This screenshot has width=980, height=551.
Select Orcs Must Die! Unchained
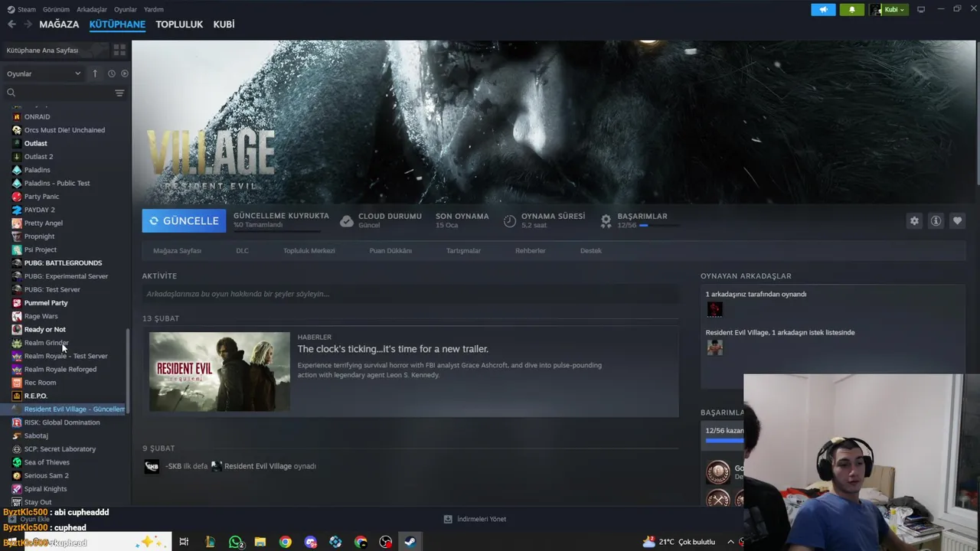64,130
